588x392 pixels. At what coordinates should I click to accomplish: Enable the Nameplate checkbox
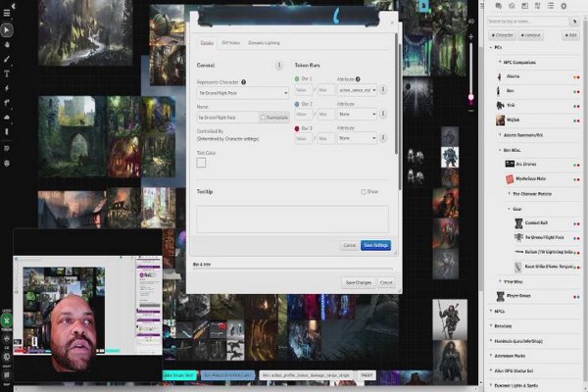click(263, 118)
